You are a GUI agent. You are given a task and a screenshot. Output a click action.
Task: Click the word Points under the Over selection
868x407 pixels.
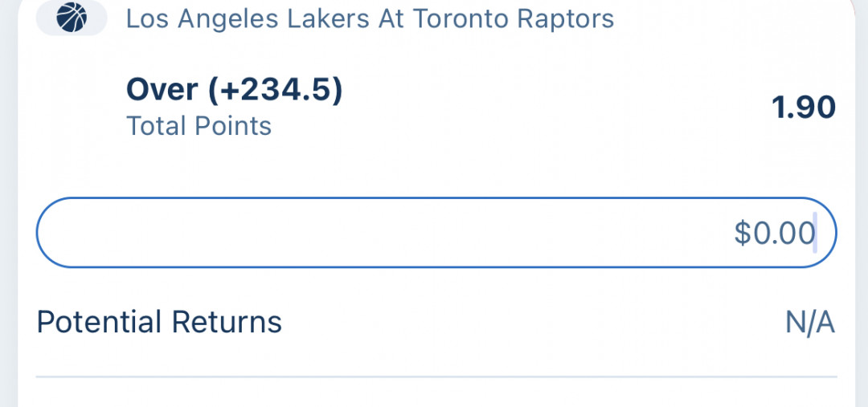click(x=232, y=126)
